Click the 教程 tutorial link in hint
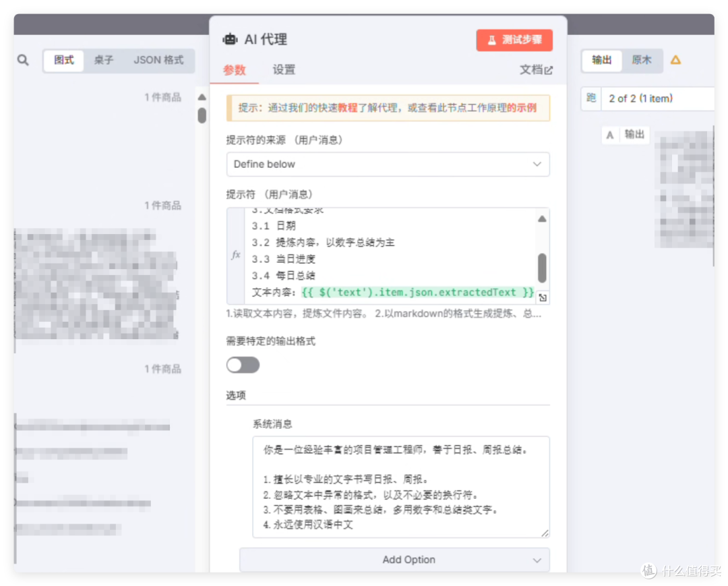 point(347,108)
